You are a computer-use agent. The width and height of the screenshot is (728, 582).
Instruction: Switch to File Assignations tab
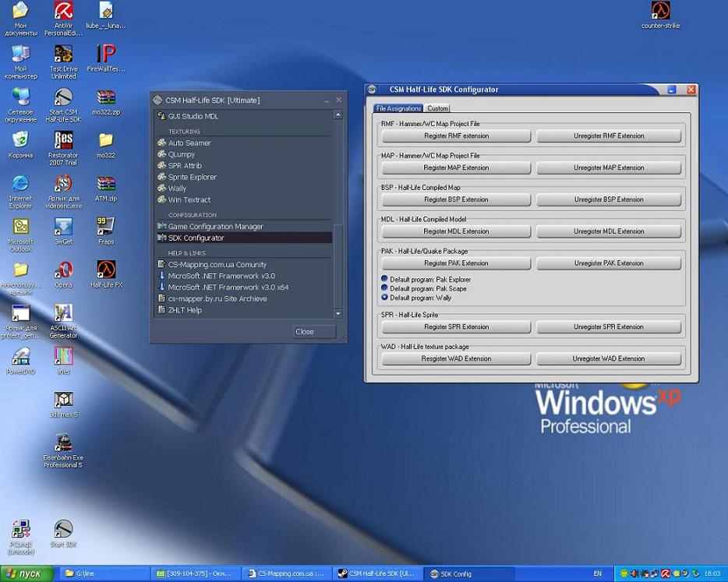tap(398, 108)
